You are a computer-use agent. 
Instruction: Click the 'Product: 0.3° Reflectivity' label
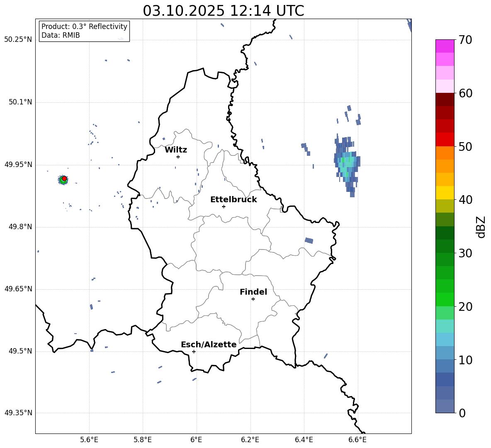coord(84,27)
